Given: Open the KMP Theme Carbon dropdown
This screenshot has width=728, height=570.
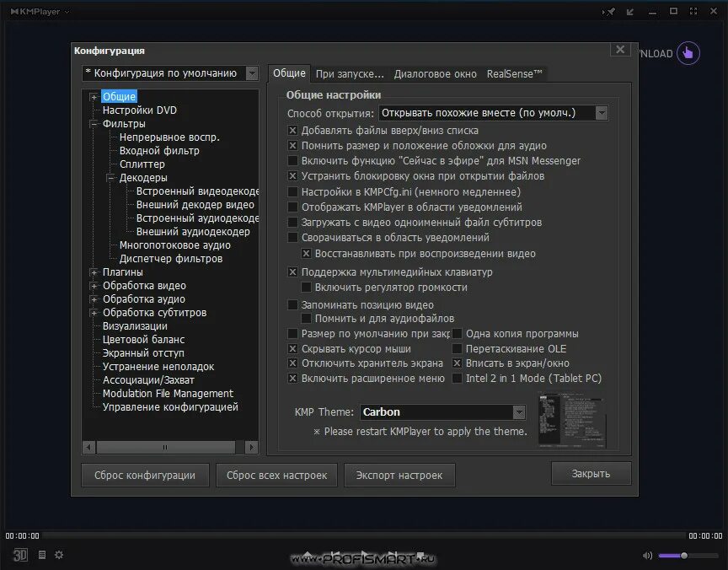Looking at the screenshot, I should [x=518, y=412].
